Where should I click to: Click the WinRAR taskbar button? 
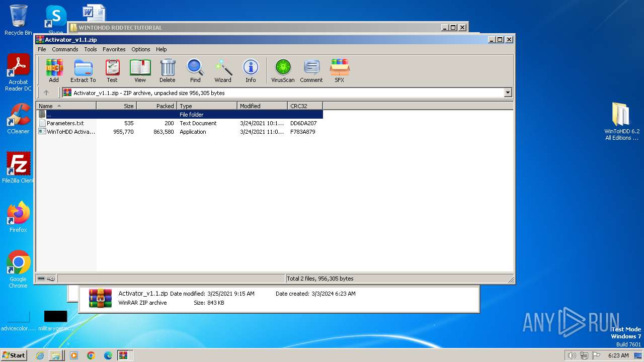pyautogui.click(x=124, y=355)
